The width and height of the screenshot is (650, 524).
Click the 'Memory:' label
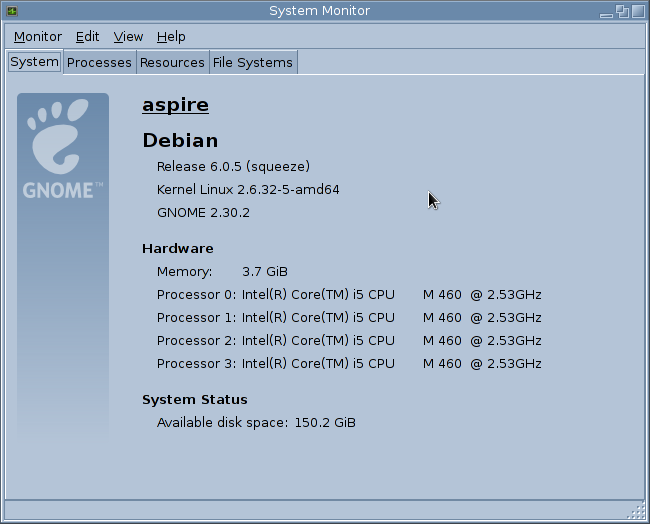pyautogui.click(x=184, y=272)
